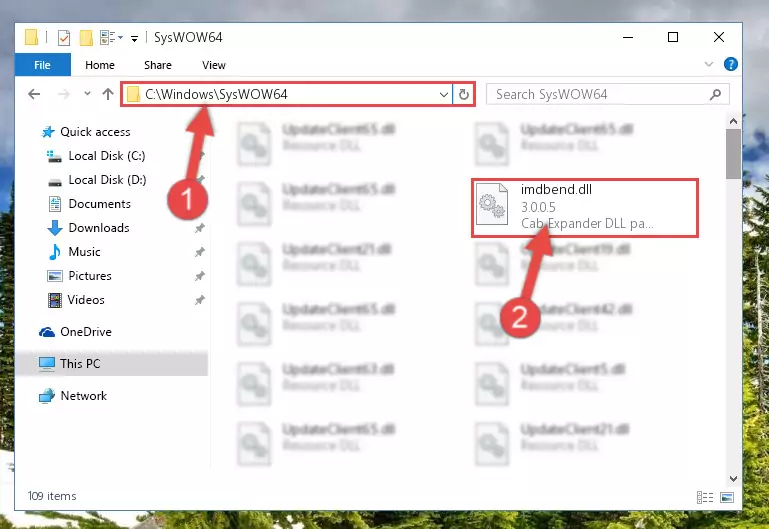Image resolution: width=769 pixels, height=529 pixels.
Task: Switch to the View ribbon tab
Action: [x=214, y=65]
